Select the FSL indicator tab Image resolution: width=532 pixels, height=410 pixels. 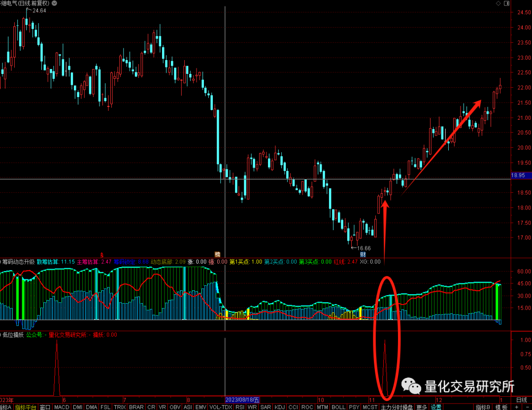[105, 407]
